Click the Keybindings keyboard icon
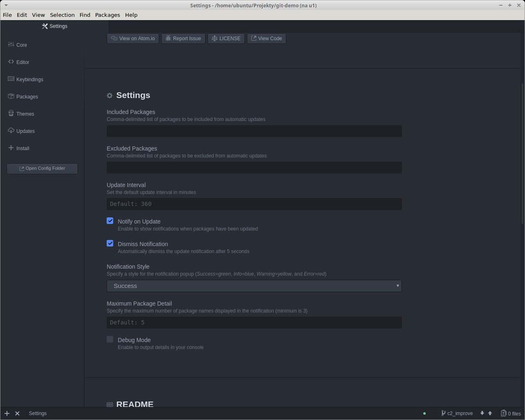The image size is (525, 420). click(11, 79)
